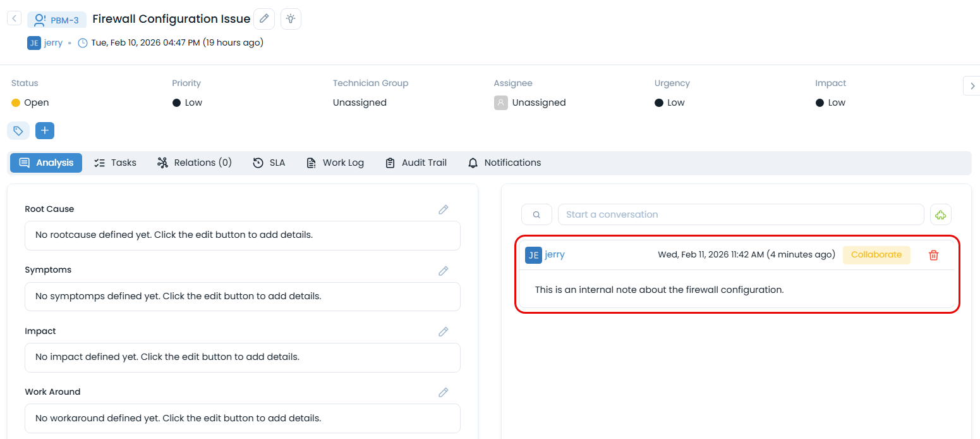Expand the right side panel chevron
This screenshot has height=439, width=980.
click(x=971, y=85)
